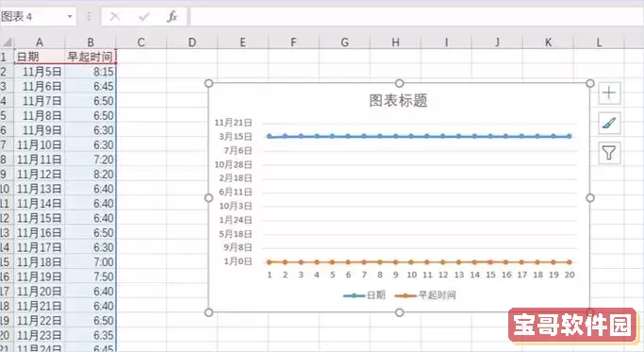
Task: Select column D header
Action: pos(191,42)
